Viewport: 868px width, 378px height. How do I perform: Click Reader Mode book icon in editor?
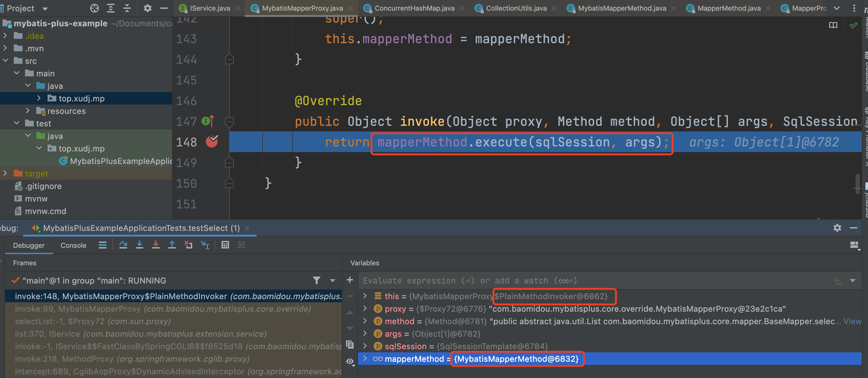coord(833,25)
